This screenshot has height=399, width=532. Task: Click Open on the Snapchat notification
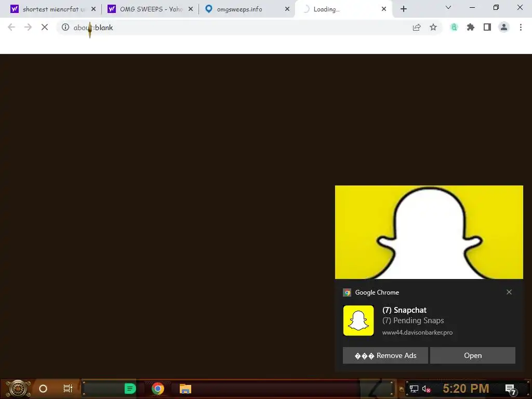pyautogui.click(x=473, y=355)
